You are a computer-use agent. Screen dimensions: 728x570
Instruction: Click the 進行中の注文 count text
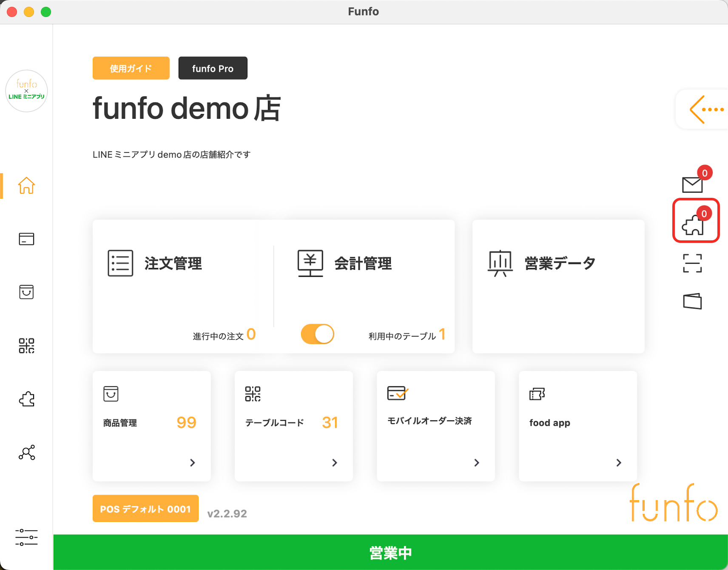coord(224,335)
